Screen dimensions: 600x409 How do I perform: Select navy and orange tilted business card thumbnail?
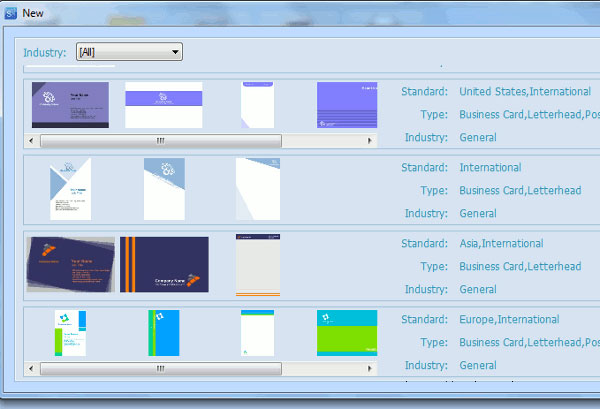pos(71,264)
